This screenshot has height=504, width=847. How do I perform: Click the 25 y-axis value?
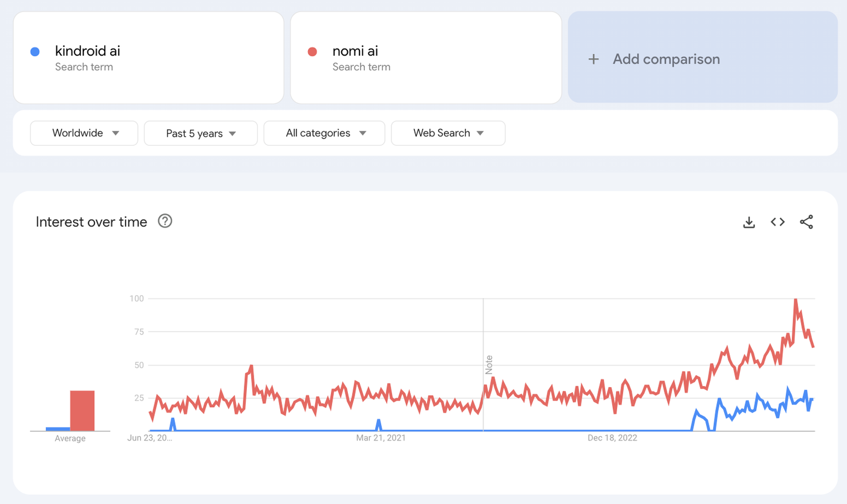[139, 398]
